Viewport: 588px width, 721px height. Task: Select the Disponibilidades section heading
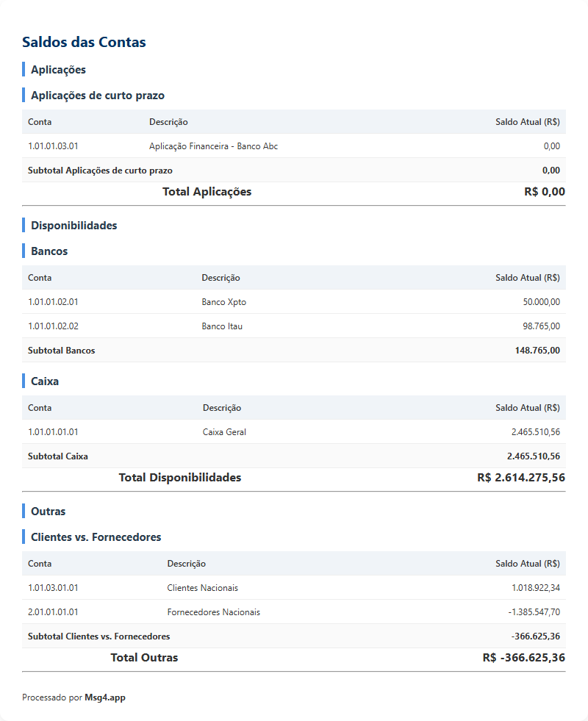(x=73, y=226)
